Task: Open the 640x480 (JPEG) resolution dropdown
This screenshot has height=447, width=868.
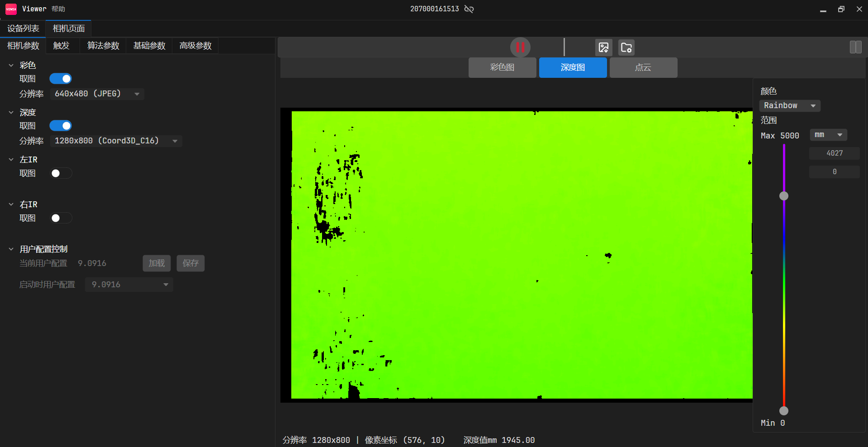Action: pyautogui.click(x=97, y=94)
